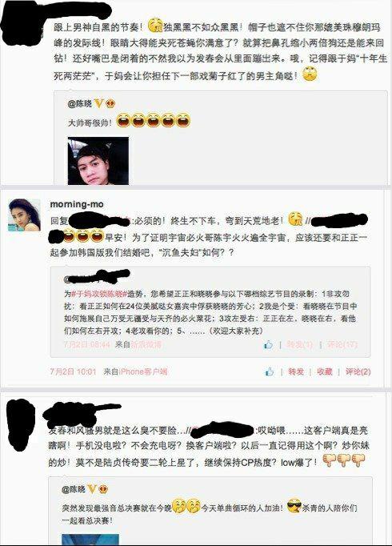Open the morning-mo username link
The image size is (392, 546).
(x=77, y=204)
